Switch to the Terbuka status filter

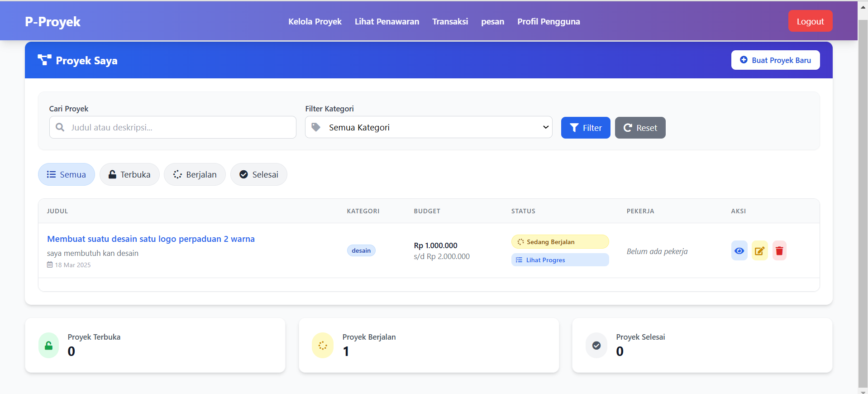(129, 174)
